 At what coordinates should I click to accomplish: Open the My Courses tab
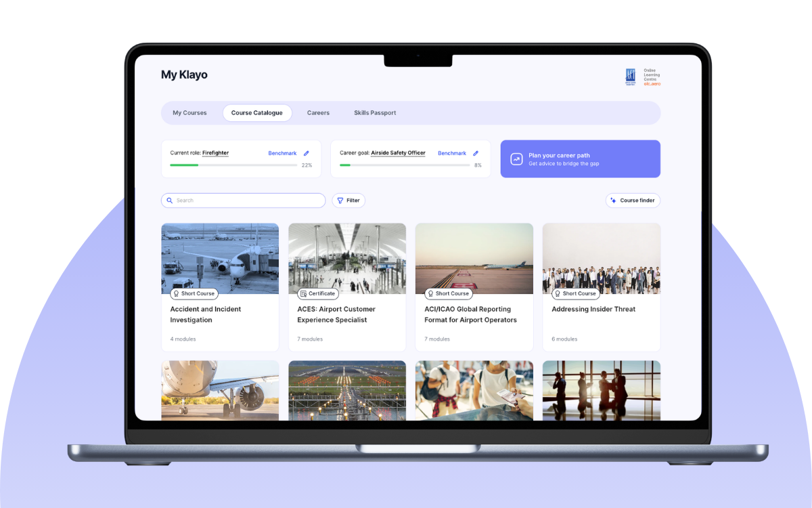189,113
